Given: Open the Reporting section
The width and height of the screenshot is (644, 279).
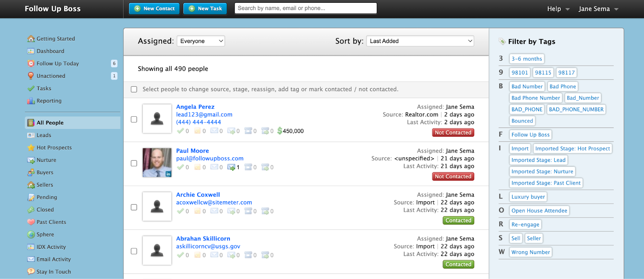Looking at the screenshot, I should tap(49, 101).
